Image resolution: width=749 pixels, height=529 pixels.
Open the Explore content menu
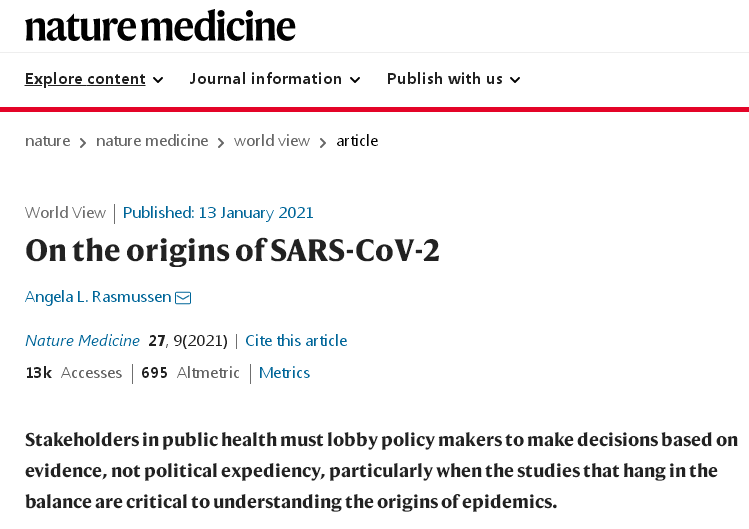(x=94, y=79)
